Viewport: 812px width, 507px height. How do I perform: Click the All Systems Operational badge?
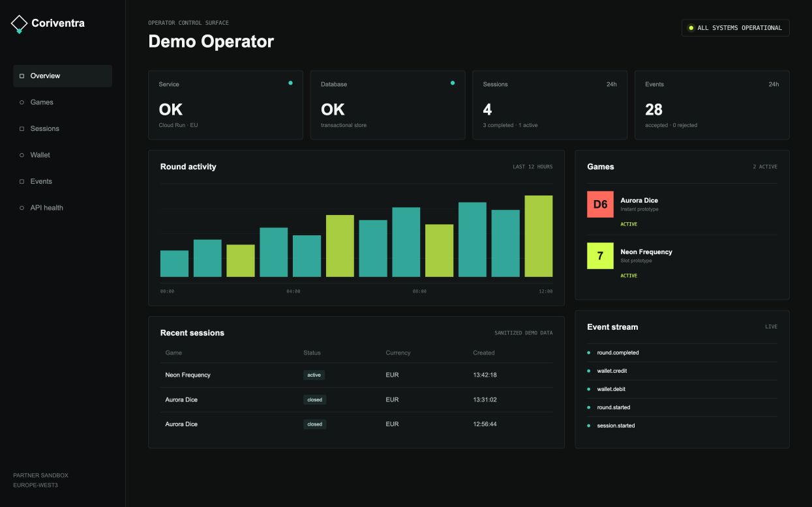click(736, 28)
